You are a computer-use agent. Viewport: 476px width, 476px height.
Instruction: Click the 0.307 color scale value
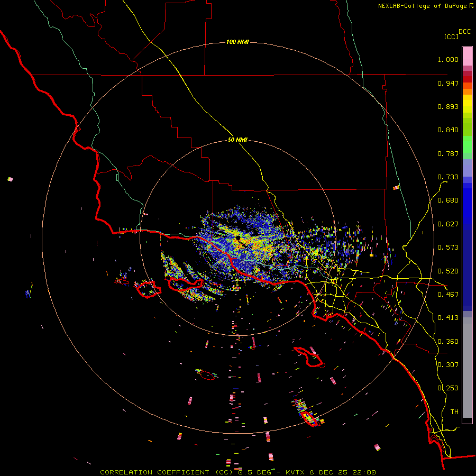point(448,364)
